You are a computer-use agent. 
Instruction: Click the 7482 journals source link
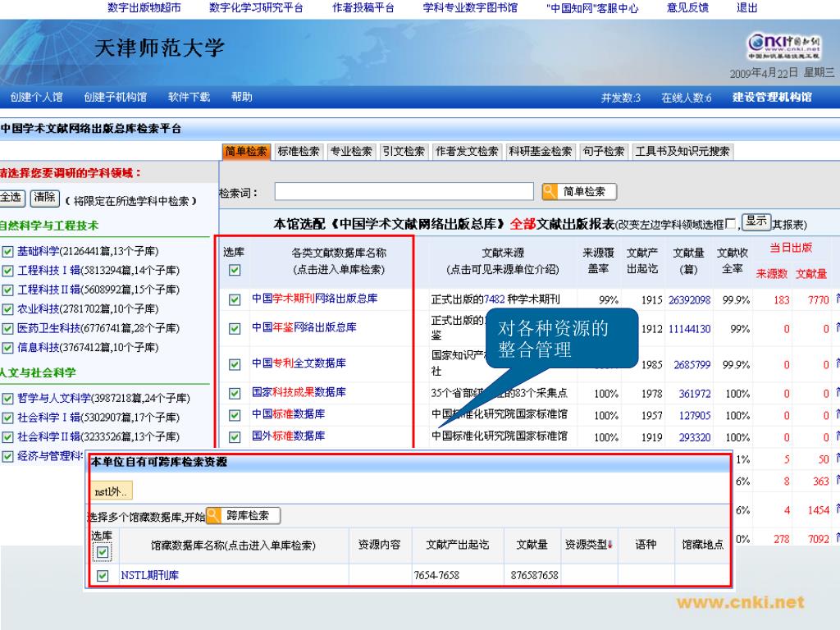pos(494,299)
